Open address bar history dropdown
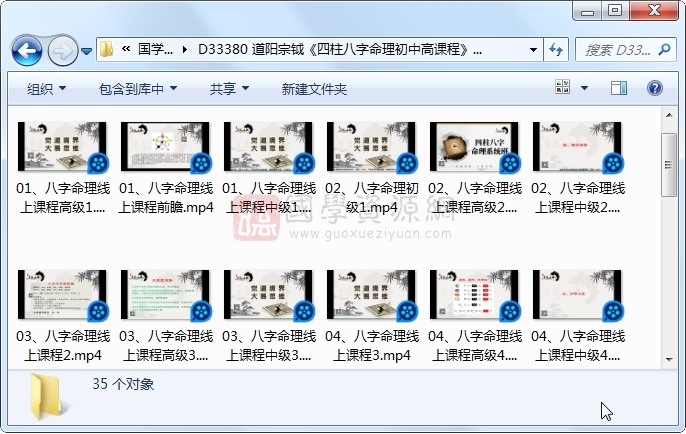The width and height of the screenshot is (686, 434). pos(533,49)
